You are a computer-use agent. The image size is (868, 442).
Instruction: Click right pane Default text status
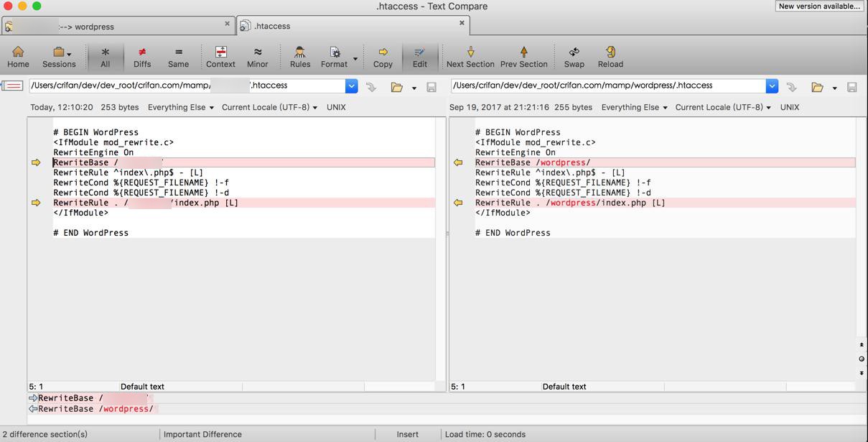tap(564, 387)
